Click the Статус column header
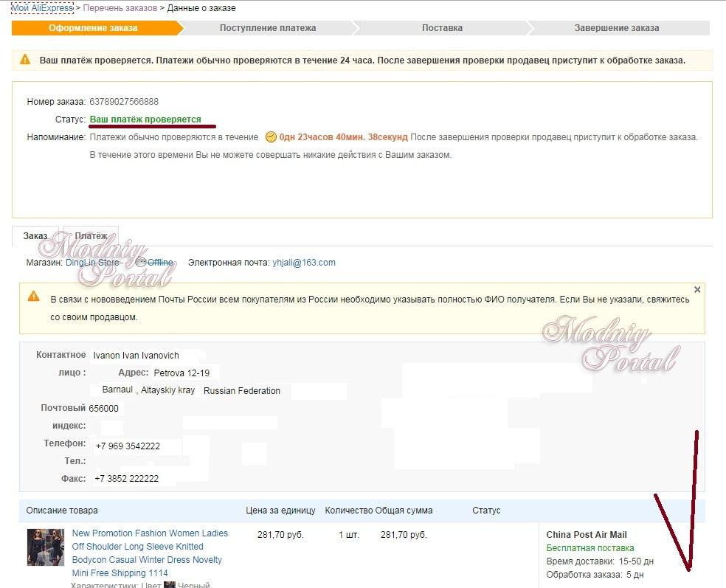 coord(486,511)
